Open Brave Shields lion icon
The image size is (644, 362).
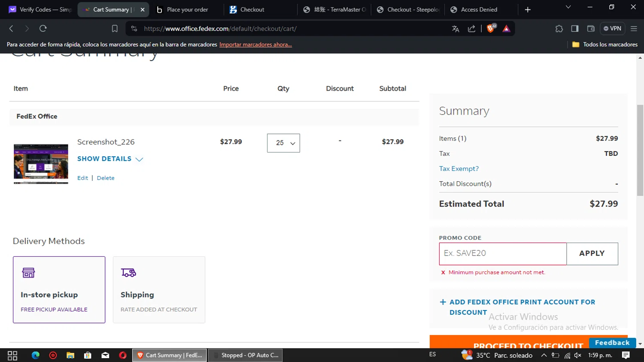click(491, 28)
